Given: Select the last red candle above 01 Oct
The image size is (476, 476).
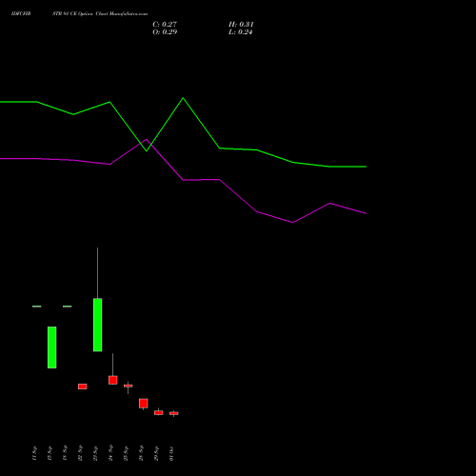Looking at the screenshot, I should (x=174, y=413).
